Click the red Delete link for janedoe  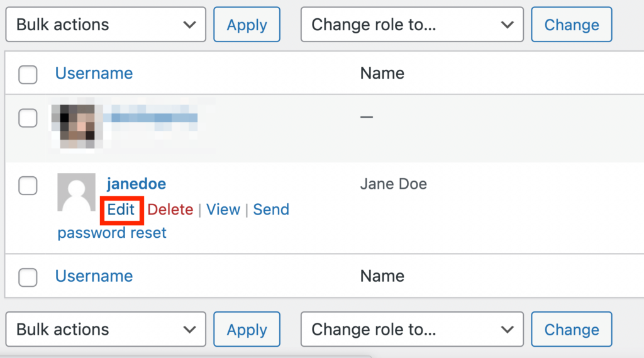pyautogui.click(x=170, y=210)
